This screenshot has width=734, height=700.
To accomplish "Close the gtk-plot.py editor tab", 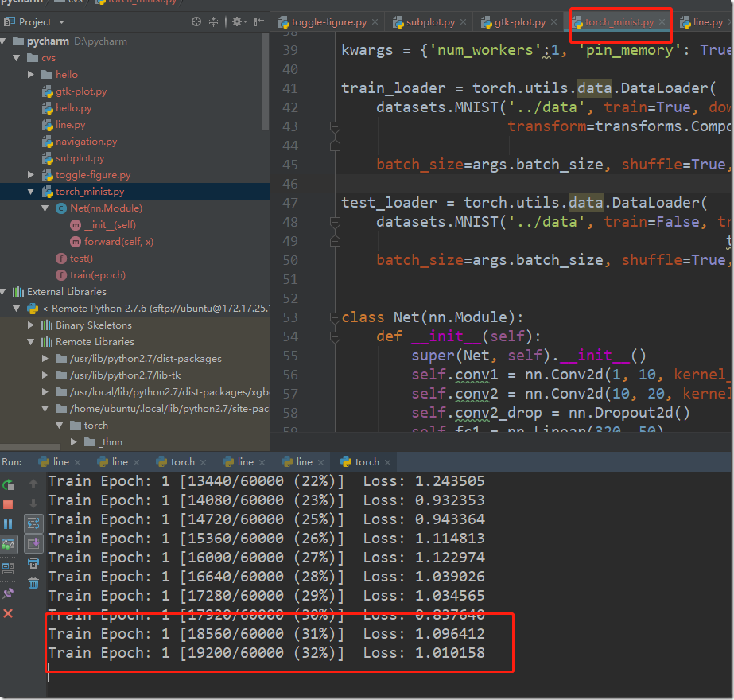I will point(553,21).
